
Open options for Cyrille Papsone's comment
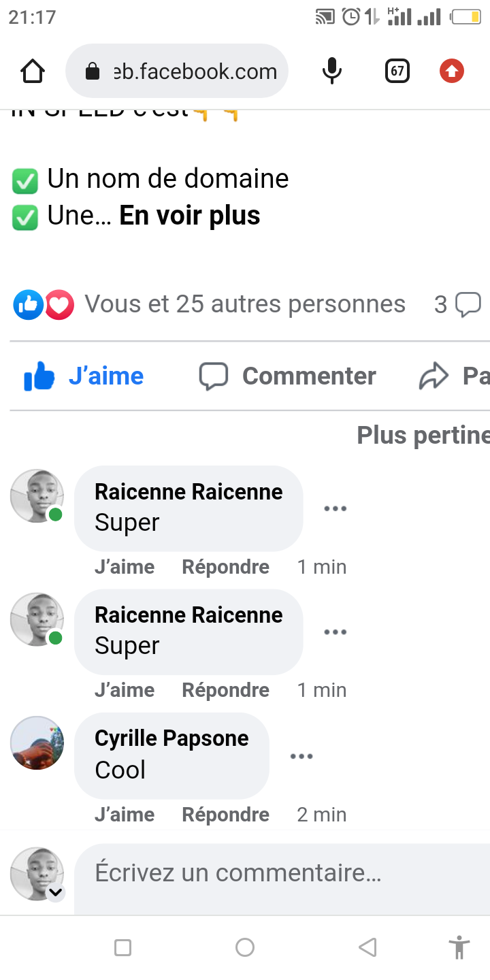(301, 756)
